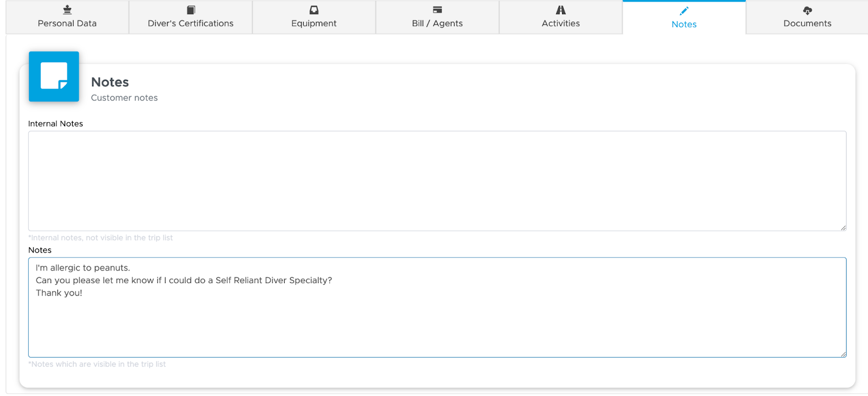
Task: Click hint 'Internal notes, not visible in the trip list'
Action: pos(100,238)
